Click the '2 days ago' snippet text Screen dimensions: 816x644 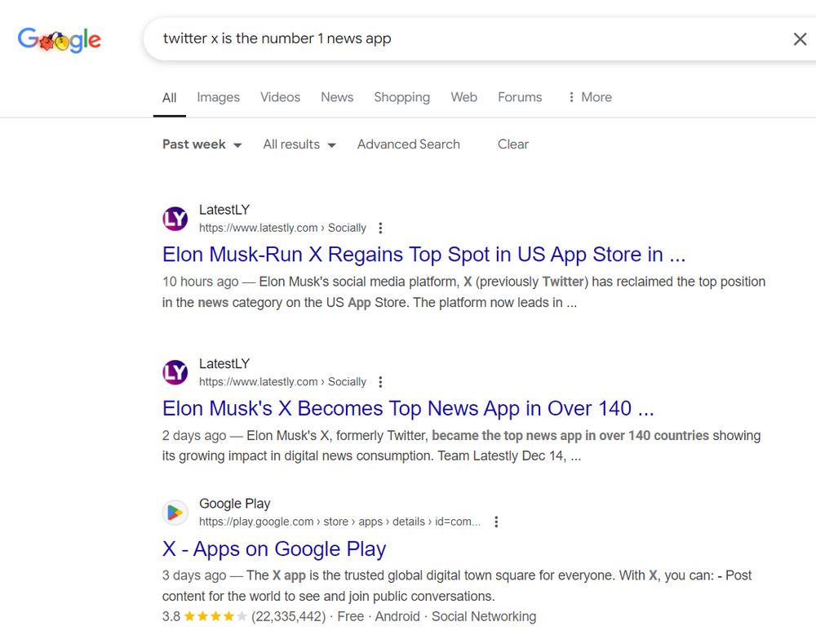coord(194,435)
